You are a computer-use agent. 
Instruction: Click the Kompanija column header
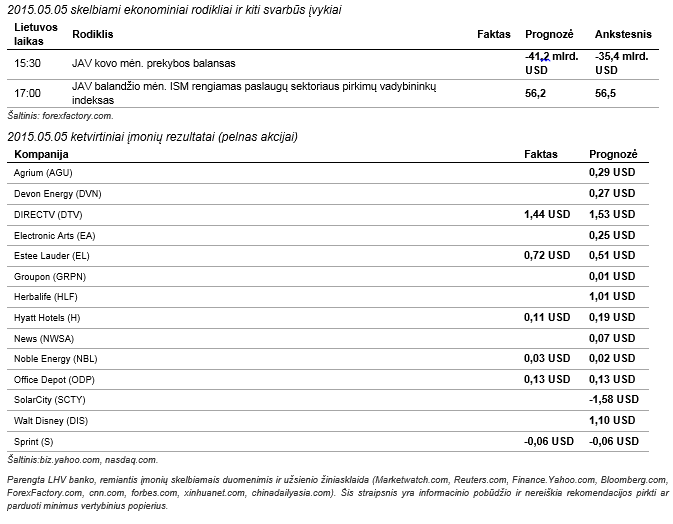click(41, 154)
